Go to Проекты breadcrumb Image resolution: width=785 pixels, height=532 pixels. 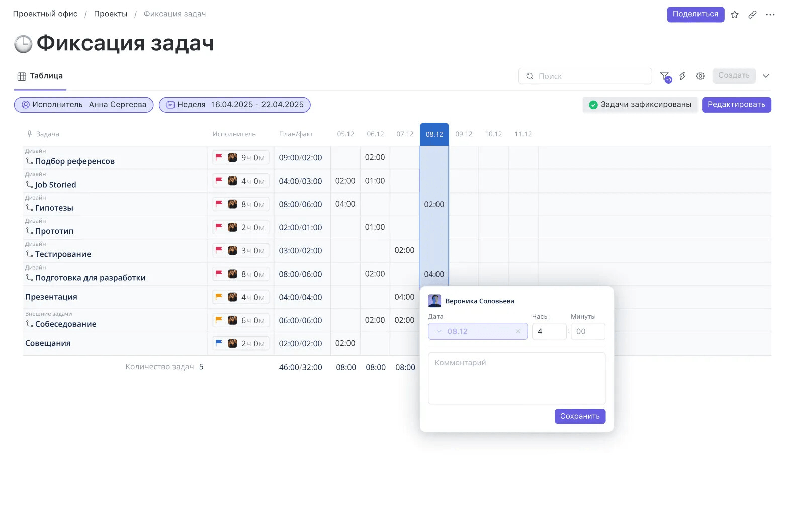click(111, 14)
